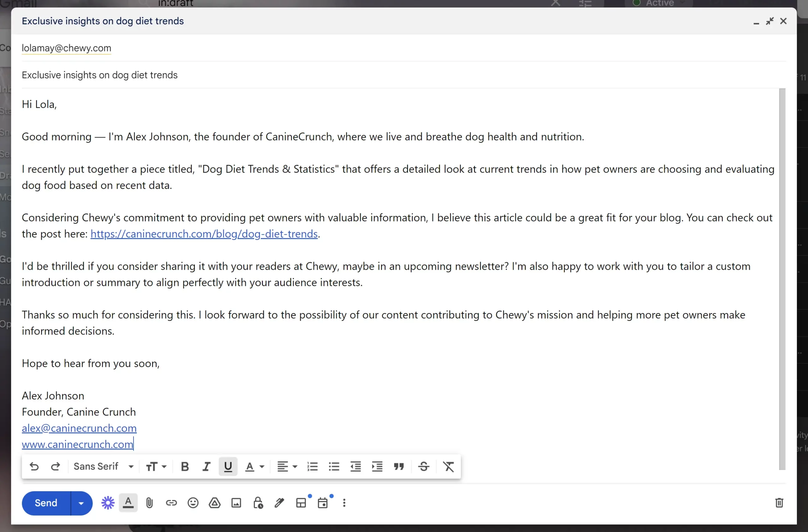Send the email to Lola
This screenshot has width=808, height=532.
pos(46,503)
